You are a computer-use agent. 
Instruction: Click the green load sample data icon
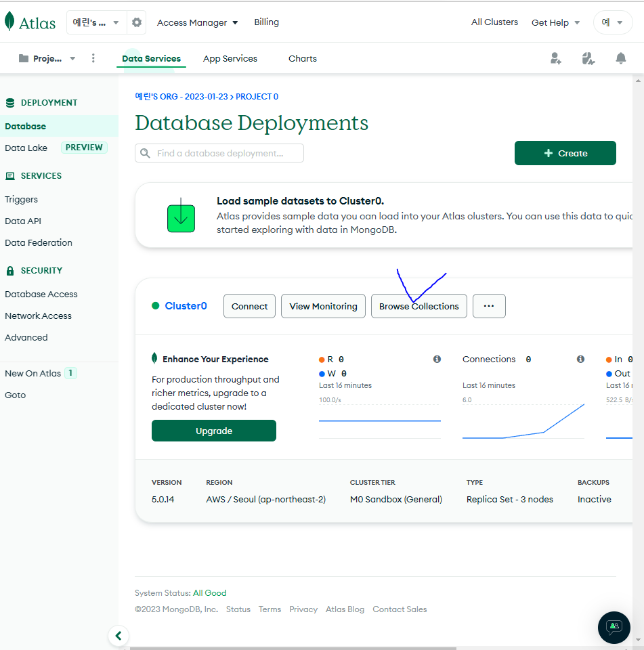(x=181, y=215)
